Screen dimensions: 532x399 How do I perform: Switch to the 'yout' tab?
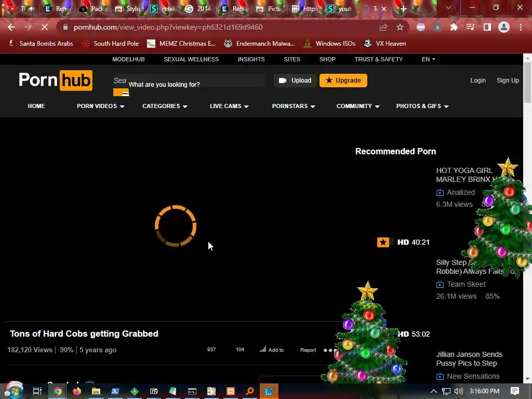(340, 9)
